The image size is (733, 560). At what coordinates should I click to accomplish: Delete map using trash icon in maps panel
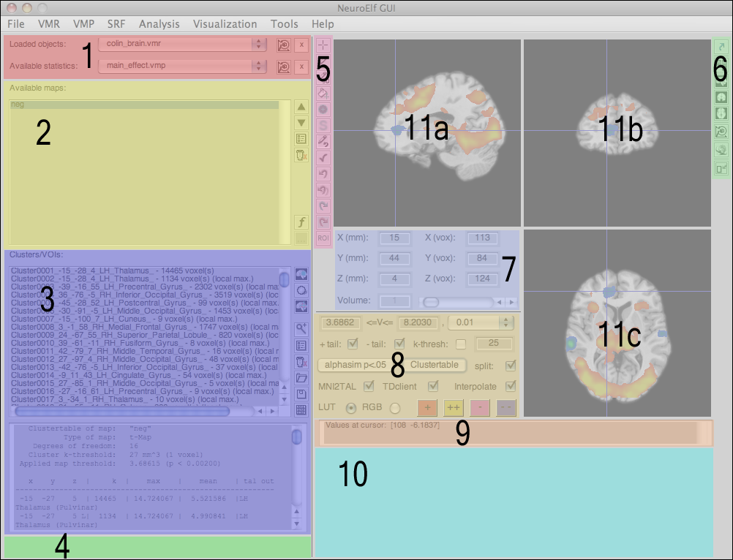(x=301, y=154)
